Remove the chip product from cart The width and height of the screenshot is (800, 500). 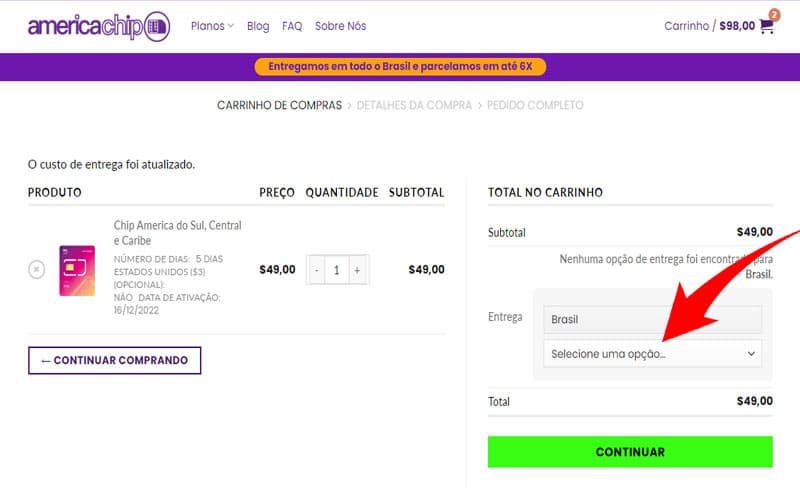36,269
